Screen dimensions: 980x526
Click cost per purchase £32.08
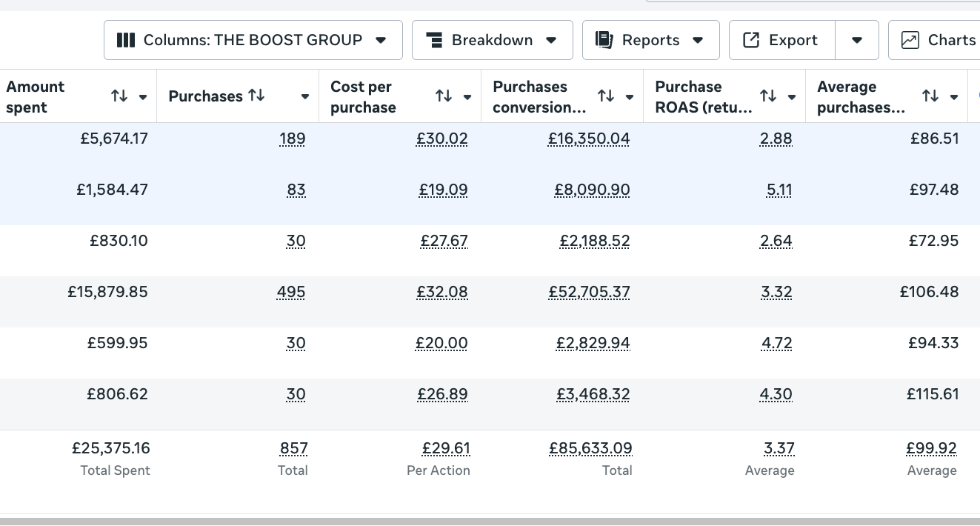click(x=442, y=293)
